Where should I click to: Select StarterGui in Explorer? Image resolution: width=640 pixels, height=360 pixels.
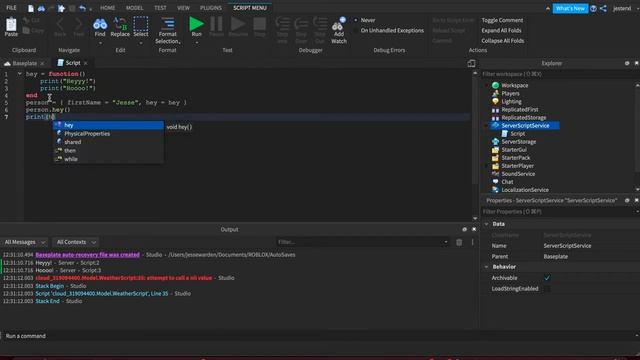[x=513, y=150]
